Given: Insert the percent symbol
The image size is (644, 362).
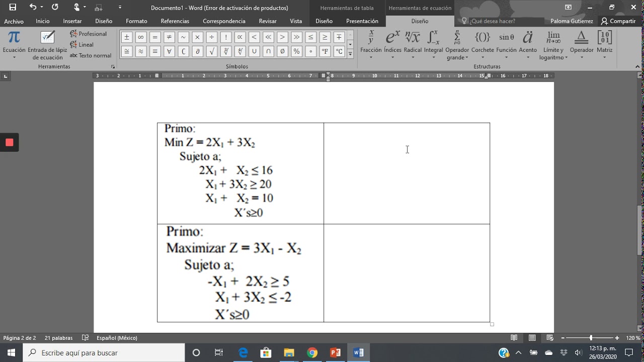Looking at the screenshot, I should tap(297, 51).
